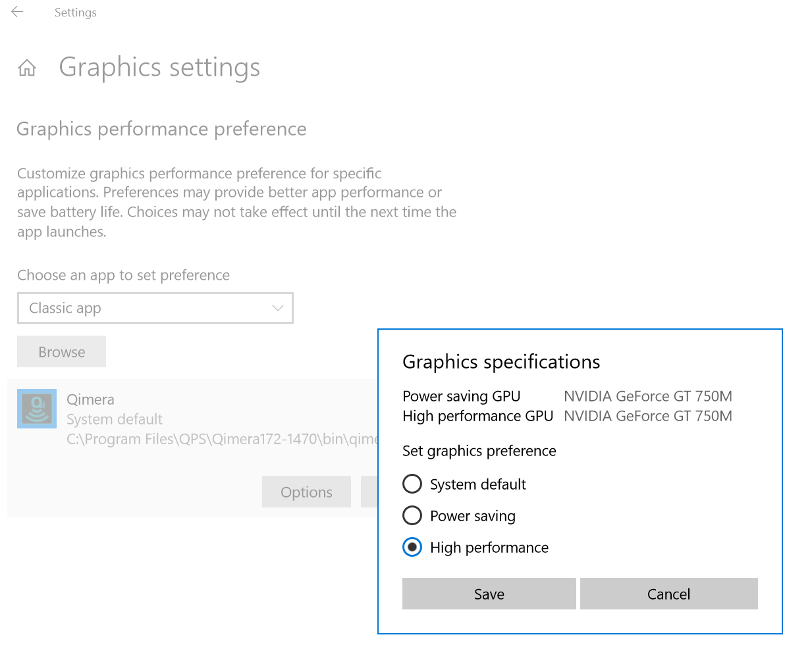Click the Settings title in the window header
Viewport: 812px width, 668px height.
(75, 13)
